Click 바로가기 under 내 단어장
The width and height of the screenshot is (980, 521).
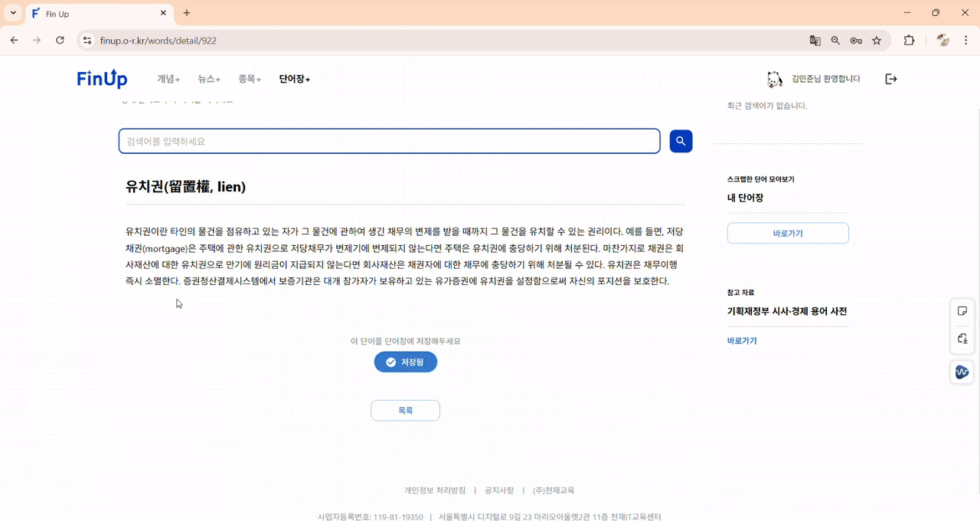coord(788,233)
